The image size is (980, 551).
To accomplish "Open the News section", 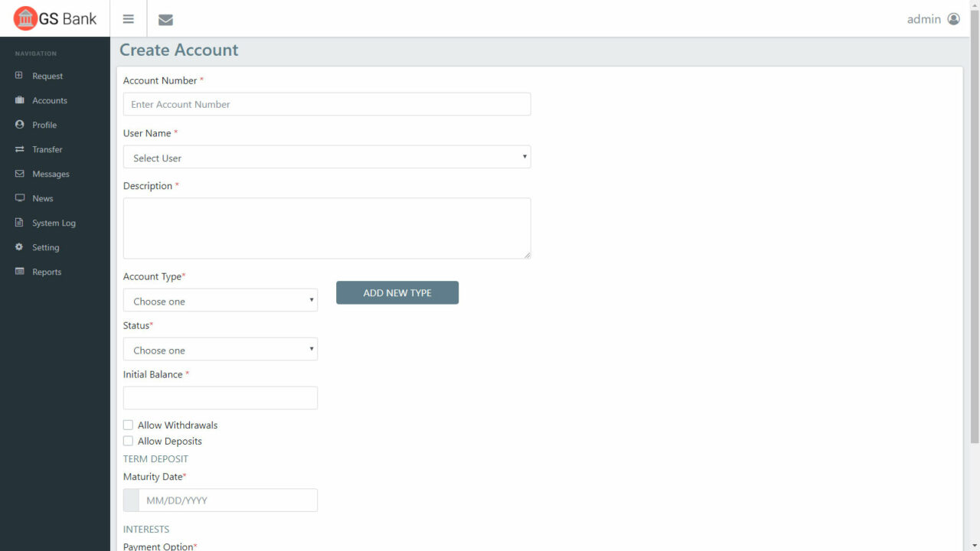I will [x=18, y=198].
